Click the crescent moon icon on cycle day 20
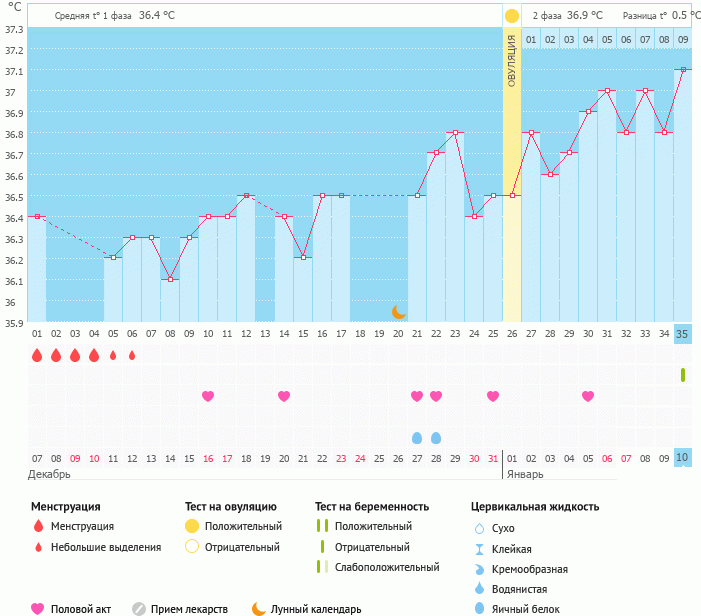 [x=398, y=312]
